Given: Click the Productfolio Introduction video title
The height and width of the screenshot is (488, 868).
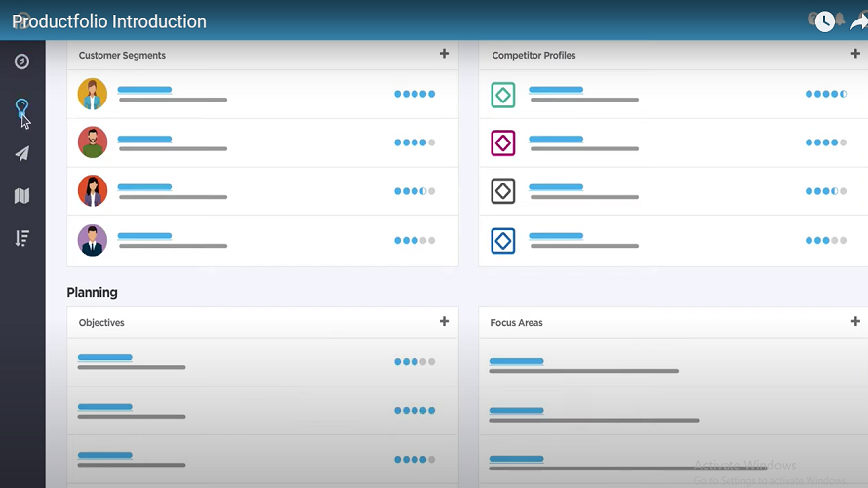Looking at the screenshot, I should tap(109, 21).
